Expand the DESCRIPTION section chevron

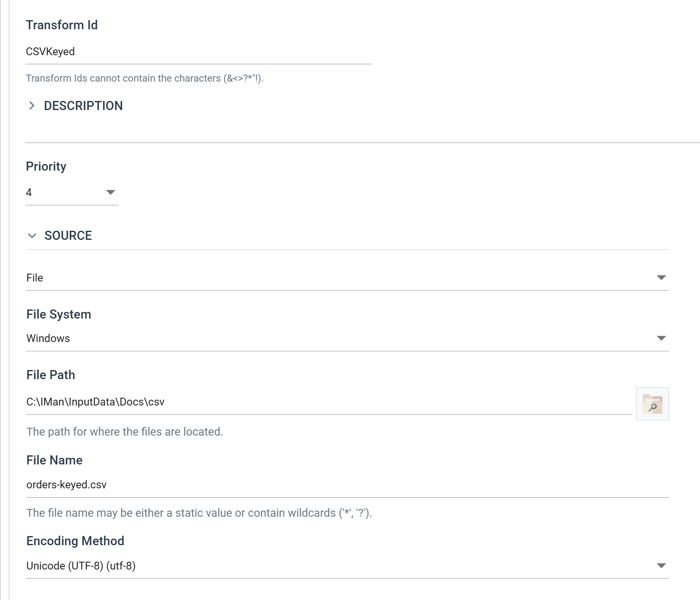[x=32, y=105]
